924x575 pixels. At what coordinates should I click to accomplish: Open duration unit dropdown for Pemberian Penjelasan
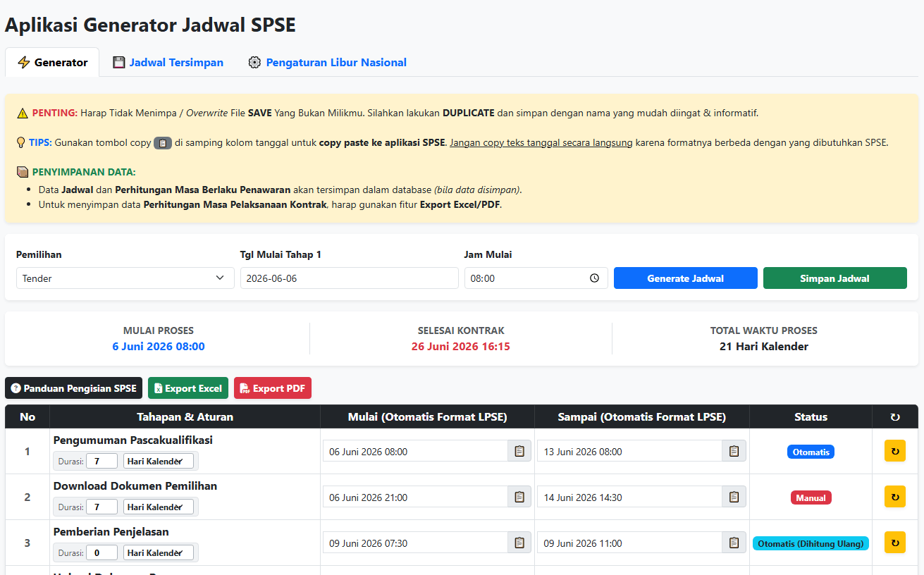(x=159, y=553)
